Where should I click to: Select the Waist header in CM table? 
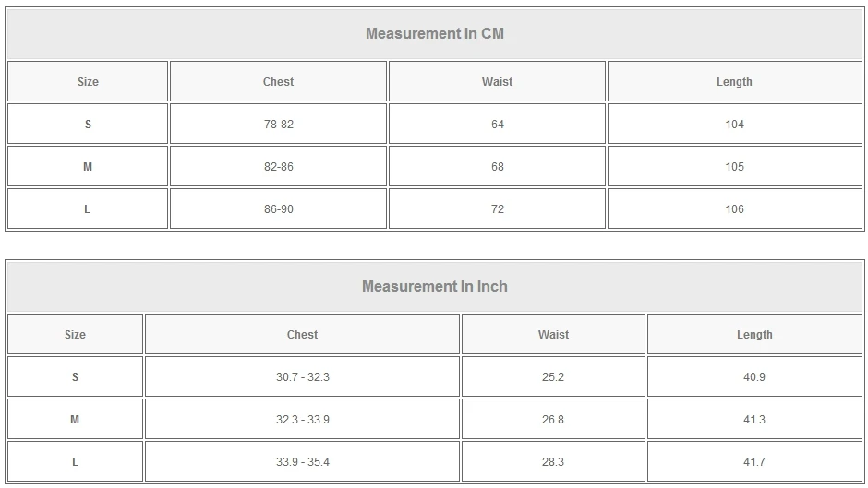[x=497, y=82]
